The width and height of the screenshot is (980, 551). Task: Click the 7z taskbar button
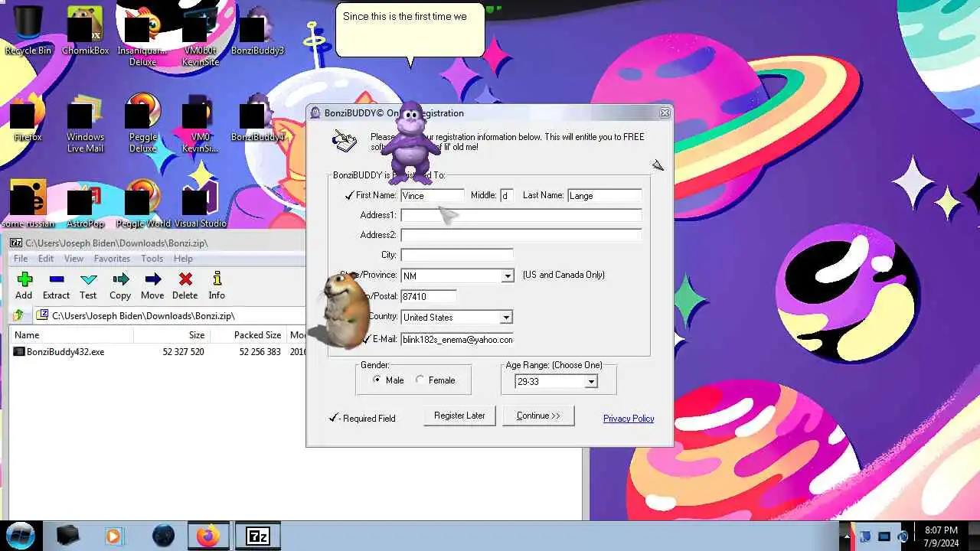click(x=256, y=536)
